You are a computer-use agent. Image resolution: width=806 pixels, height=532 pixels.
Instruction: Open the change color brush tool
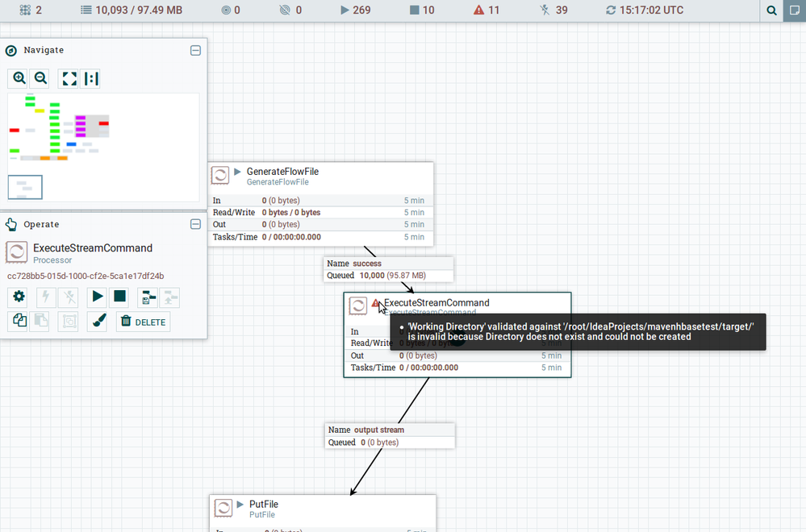point(98,321)
